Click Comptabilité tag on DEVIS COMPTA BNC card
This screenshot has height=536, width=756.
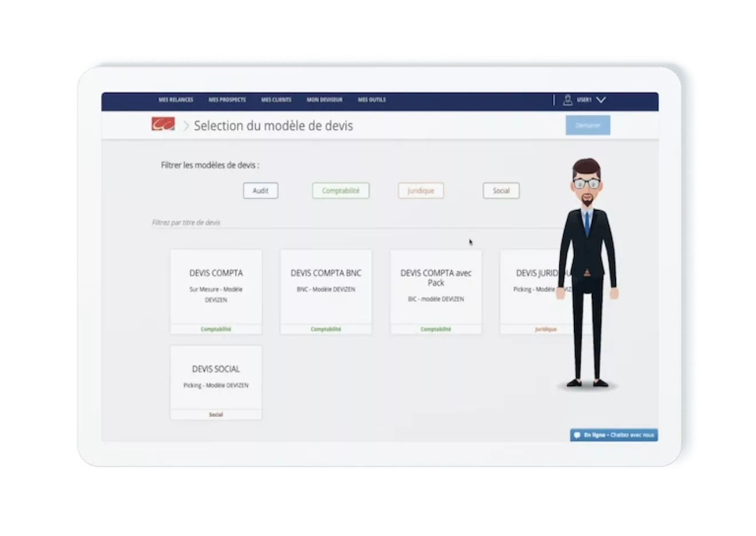pyautogui.click(x=326, y=329)
